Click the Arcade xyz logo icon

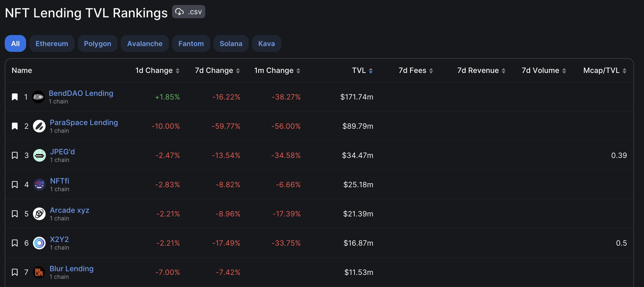point(39,214)
